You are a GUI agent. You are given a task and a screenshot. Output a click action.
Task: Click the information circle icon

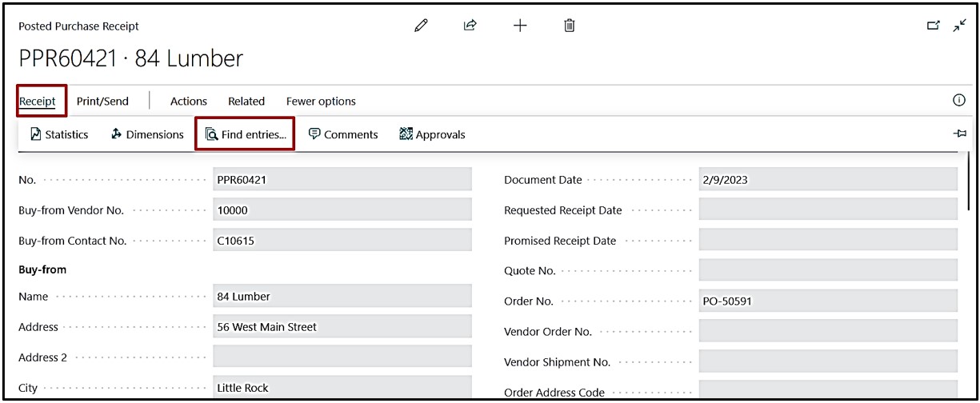point(958,100)
